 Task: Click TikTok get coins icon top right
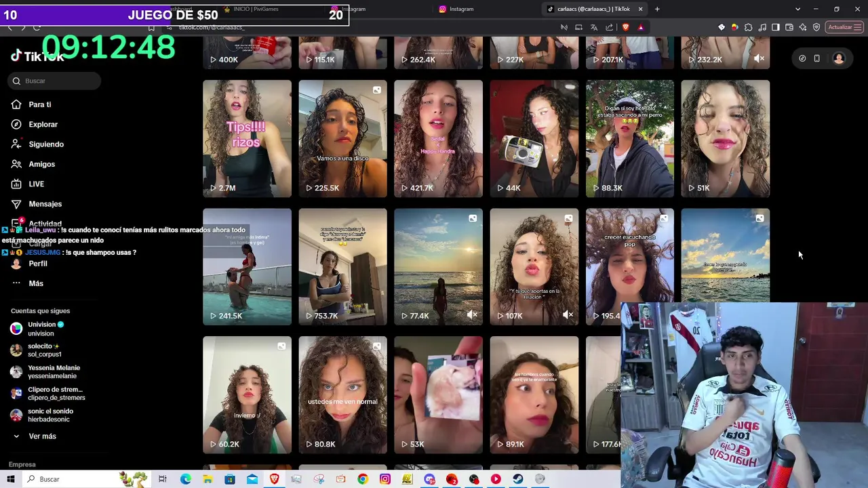click(802, 58)
